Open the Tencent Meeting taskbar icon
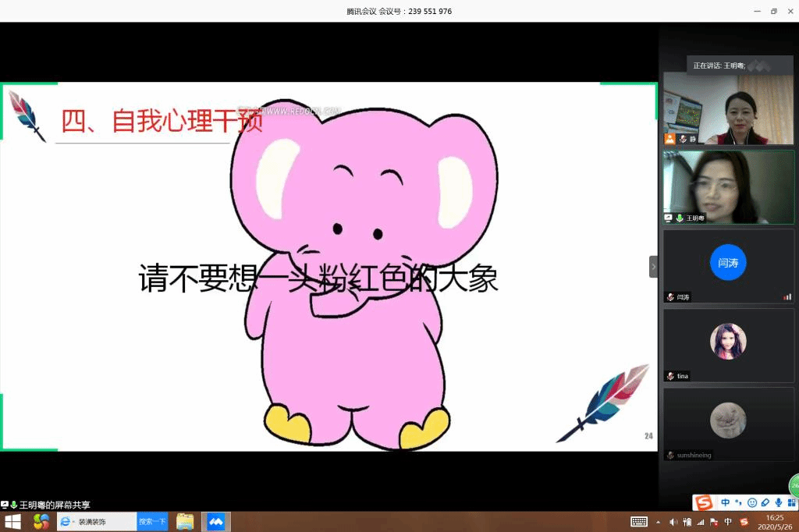This screenshot has width=799, height=532. click(215, 522)
